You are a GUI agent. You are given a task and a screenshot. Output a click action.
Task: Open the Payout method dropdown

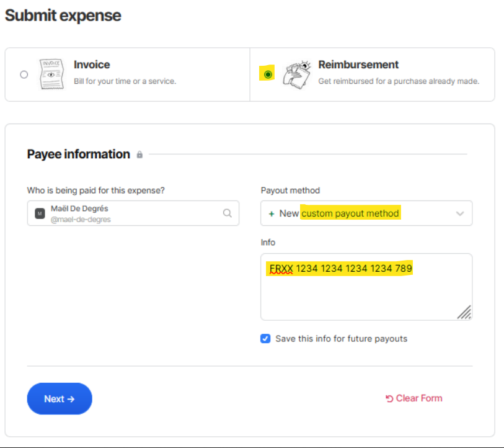tap(366, 213)
